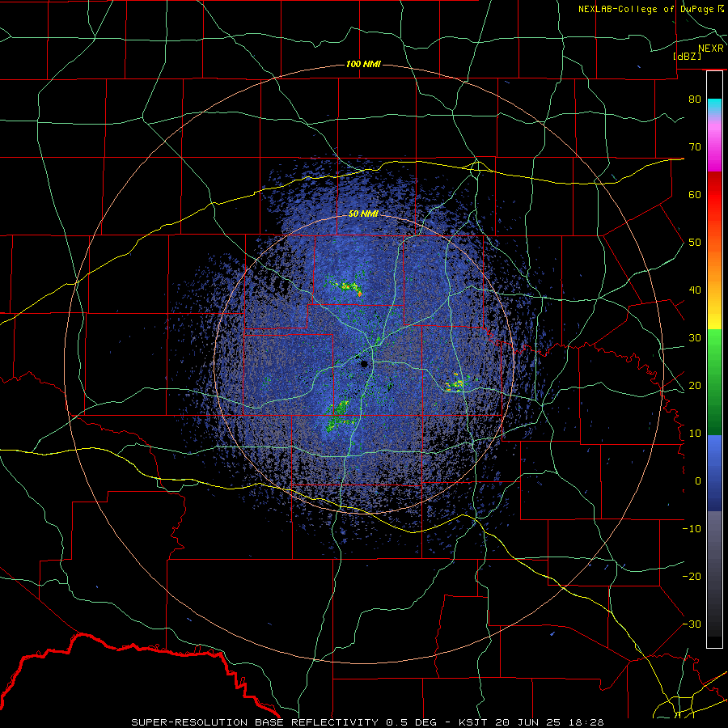Click the product caption SUPER-RESOLUTION BASE REFLECTIVITY
The width and height of the screenshot is (728, 728).
(253, 722)
